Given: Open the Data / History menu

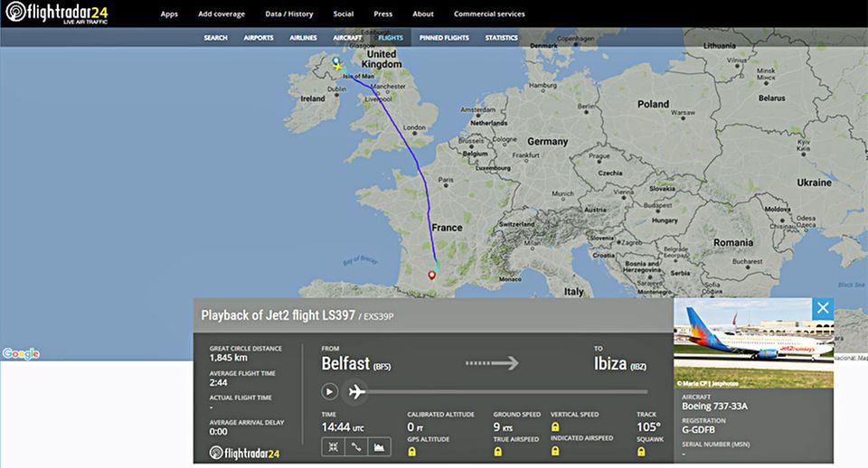Looking at the screenshot, I should click(x=289, y=14).
